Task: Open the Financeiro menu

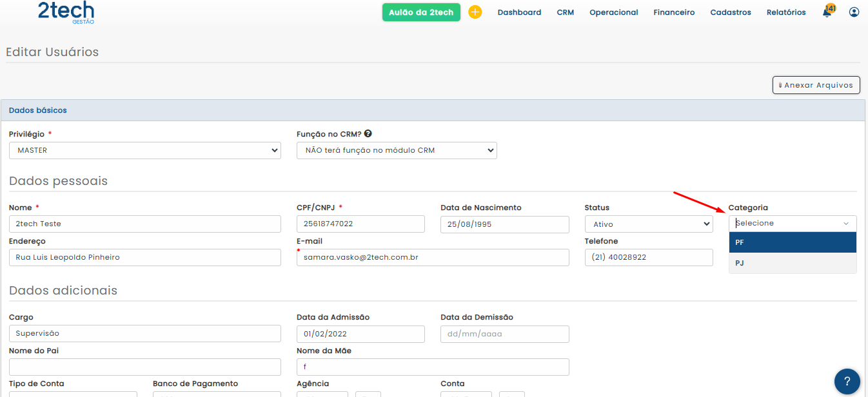Action: tap(674, 12)
